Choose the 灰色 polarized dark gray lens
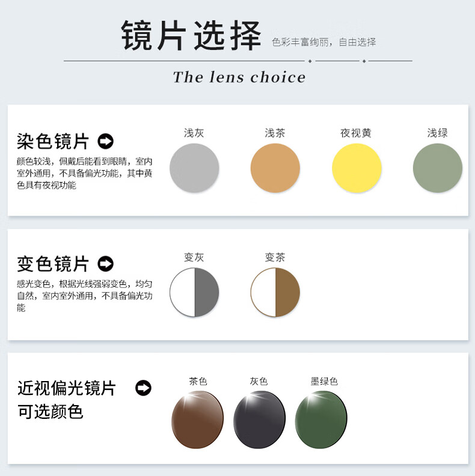 tap(260, 420)
